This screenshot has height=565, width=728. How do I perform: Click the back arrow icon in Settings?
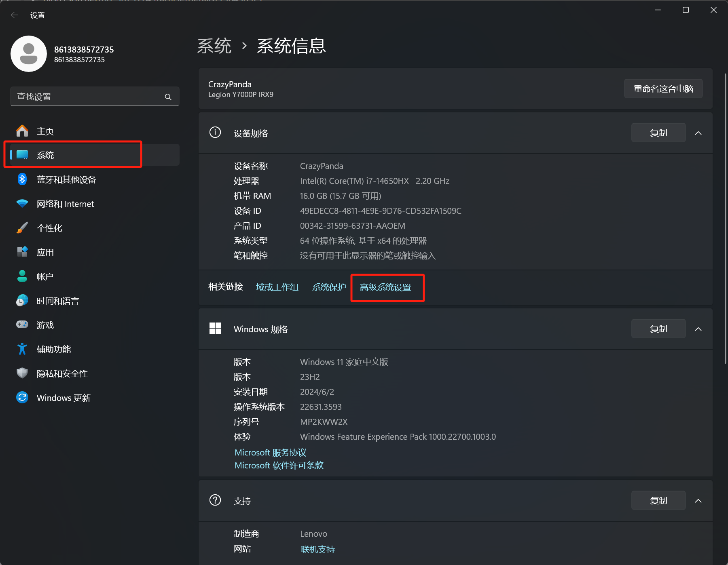coord(15,15)
